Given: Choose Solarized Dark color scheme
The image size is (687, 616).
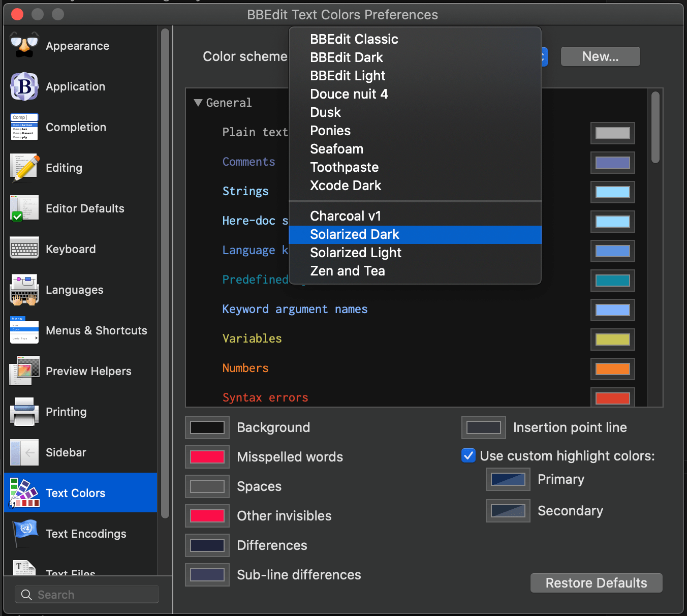Looking at the screenshot, I should click(355, 234).
